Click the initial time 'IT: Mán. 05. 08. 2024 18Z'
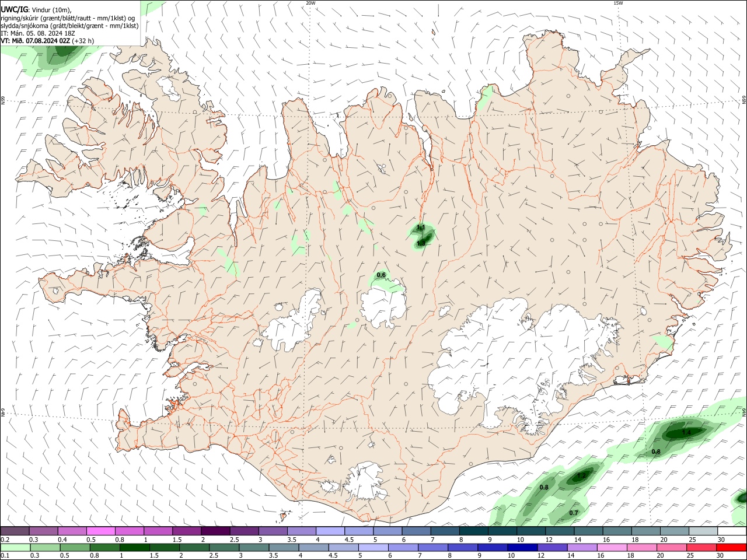747x560 pixels. coord(38,33)
